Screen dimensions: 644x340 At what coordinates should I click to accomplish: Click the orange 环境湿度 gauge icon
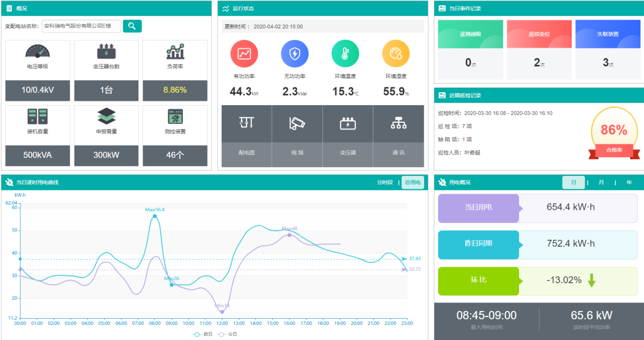(396, 54)
